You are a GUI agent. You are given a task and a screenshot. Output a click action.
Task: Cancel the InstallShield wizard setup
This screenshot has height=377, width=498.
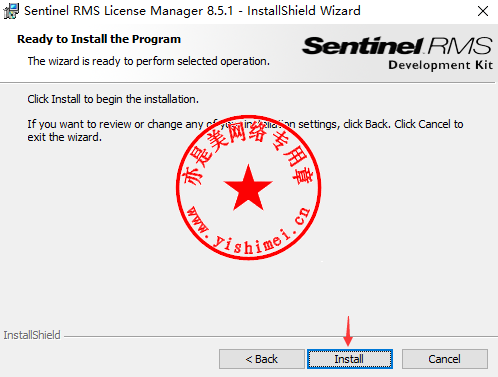pos(445,359)
